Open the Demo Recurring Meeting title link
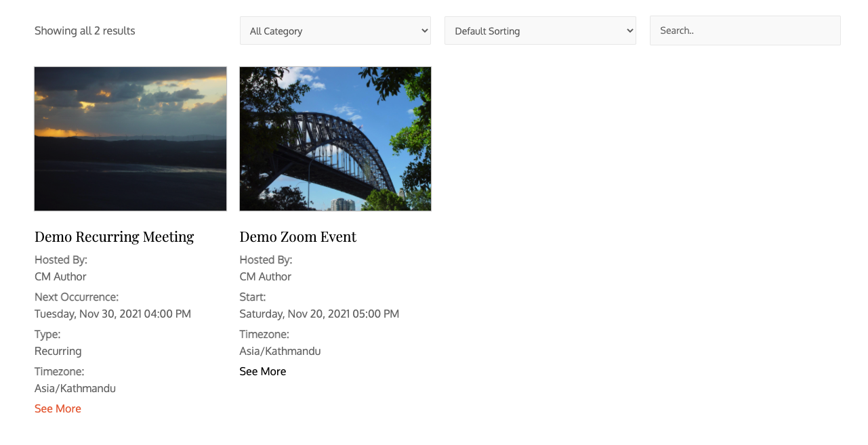 point(114,236)
